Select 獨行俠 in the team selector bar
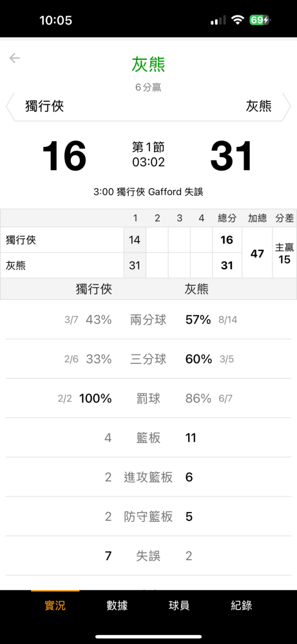297x644 pixels. [x=45, y=106]
